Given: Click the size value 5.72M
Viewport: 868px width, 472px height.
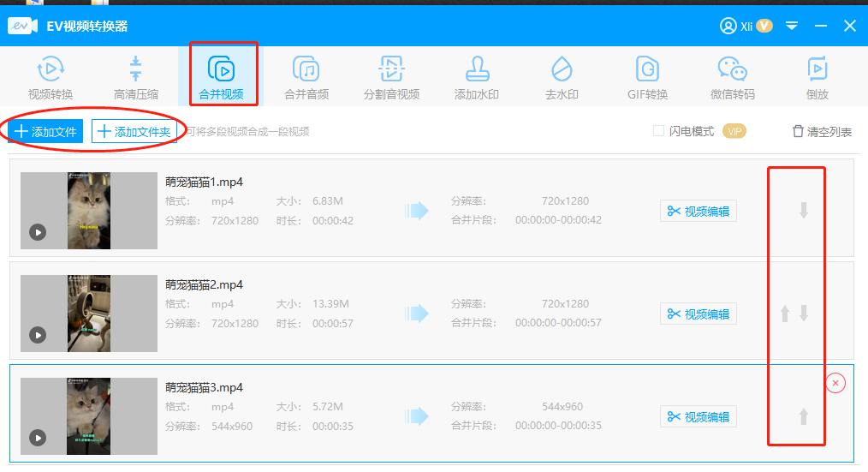Looking at the screenshot, I should (328, 407).
